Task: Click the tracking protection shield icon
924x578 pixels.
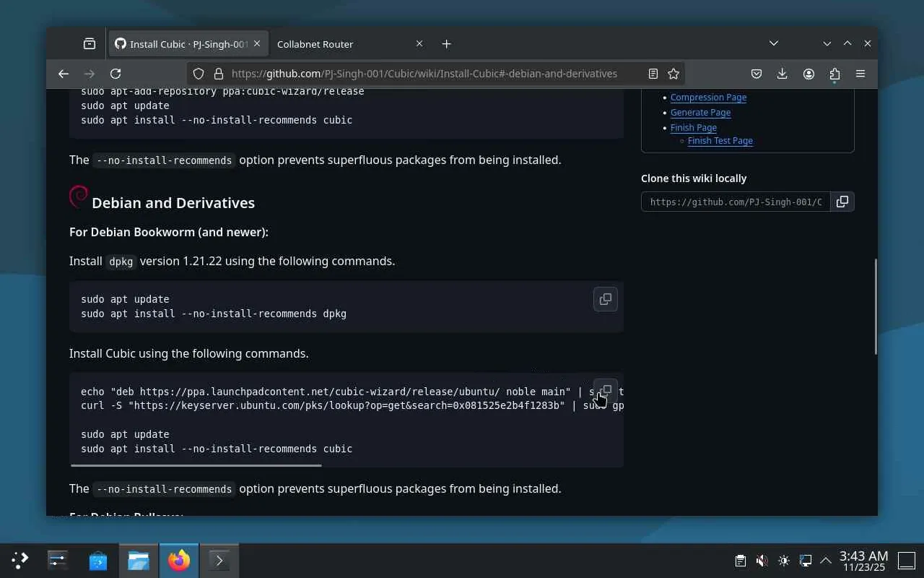Action: click(x=199, y=74)
